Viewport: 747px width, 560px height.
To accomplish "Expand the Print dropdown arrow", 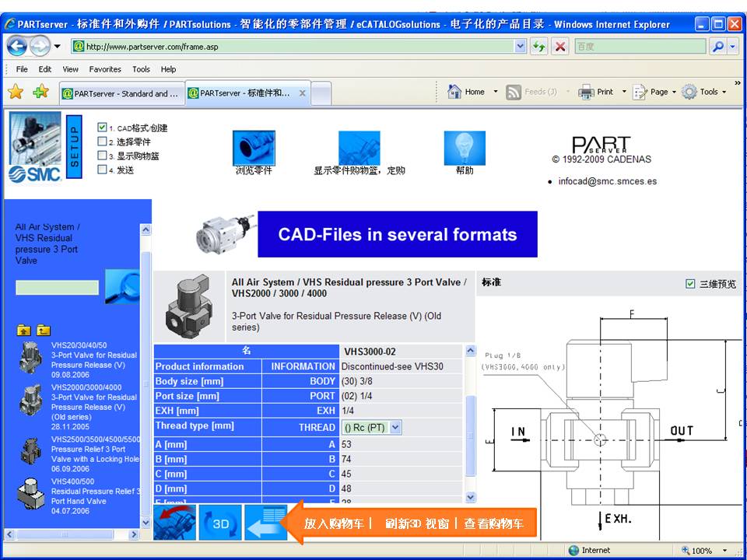I will (624, 92).
